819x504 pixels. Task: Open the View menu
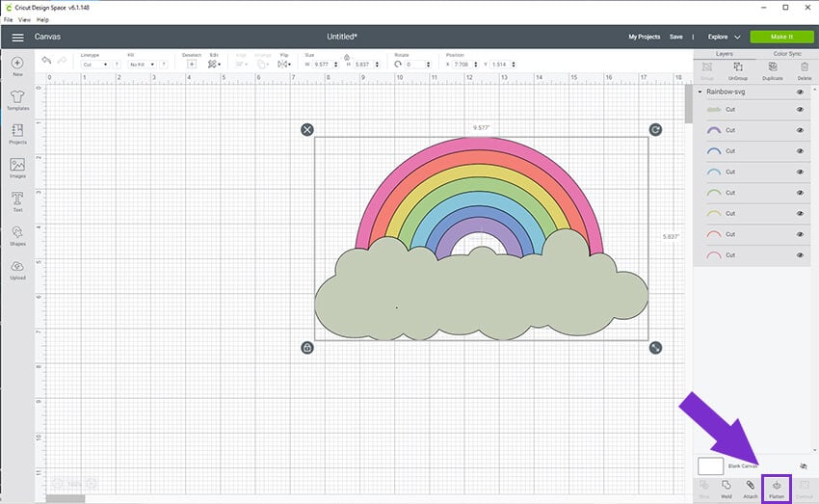pos(24,20)
